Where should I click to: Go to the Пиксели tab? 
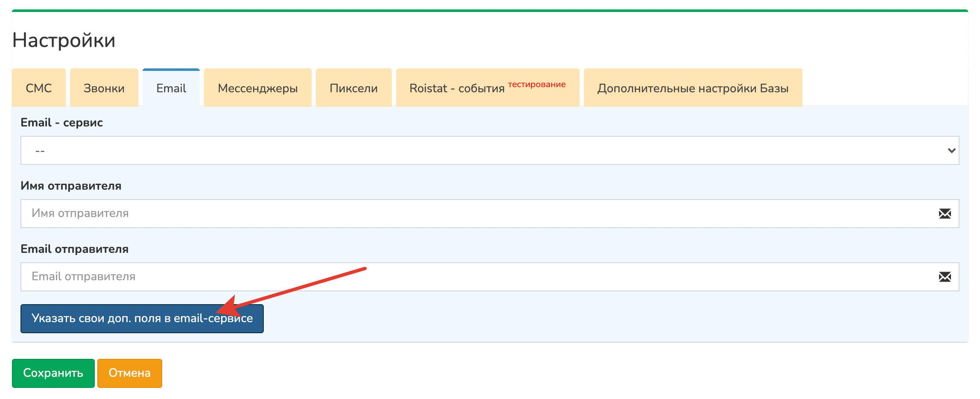pos(354,88)
